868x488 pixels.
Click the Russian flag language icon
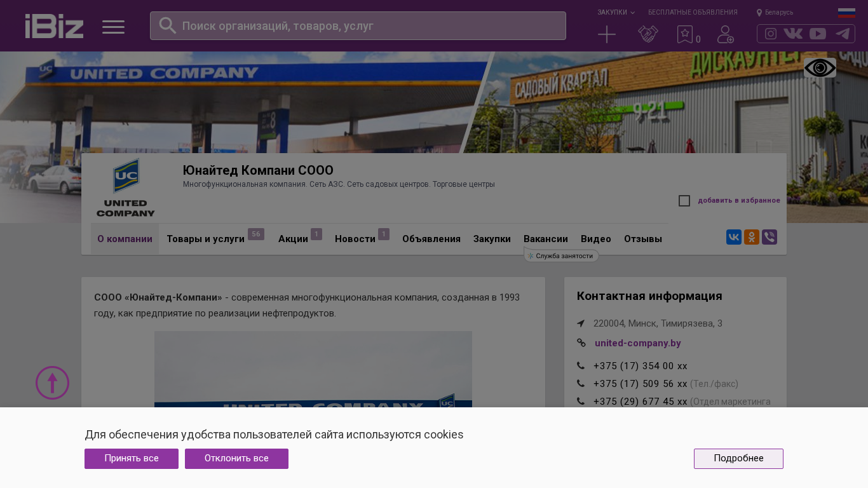tap(846, 13)
